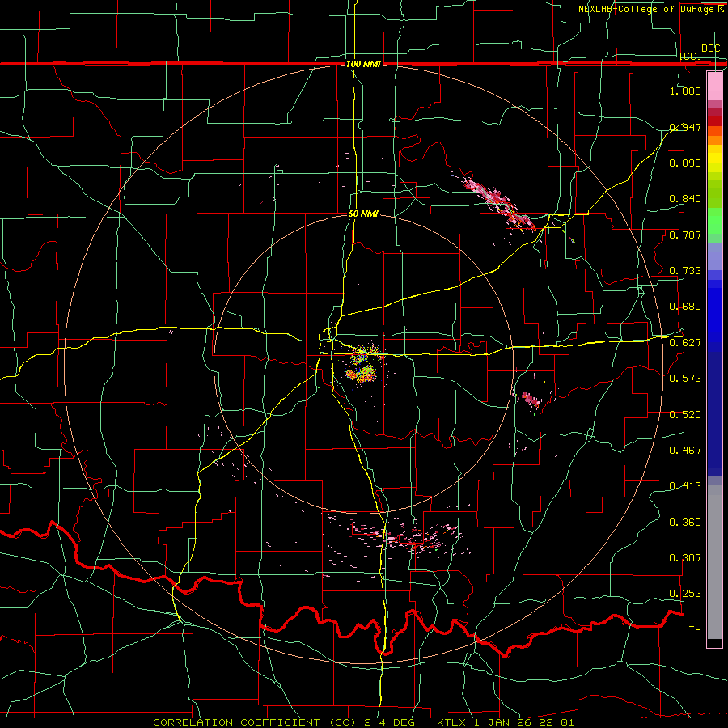Click the 50 NMI range ring label
The width and height of the screenshot is (728, 728).
click(x=363, y=214)
